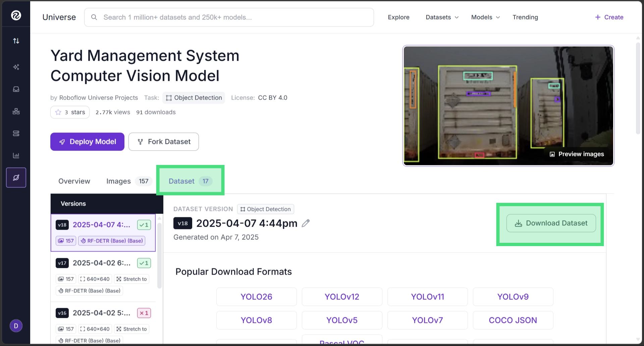Open the annotated trailer preview thumbnail
The width and height of the screenshot is (644, 346).
click(508, 106)
